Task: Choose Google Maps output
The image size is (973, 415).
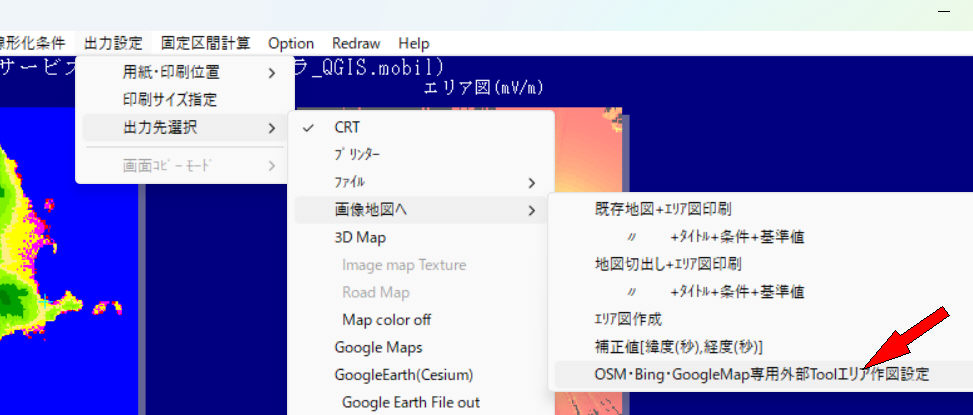Action: coord(378,347)
